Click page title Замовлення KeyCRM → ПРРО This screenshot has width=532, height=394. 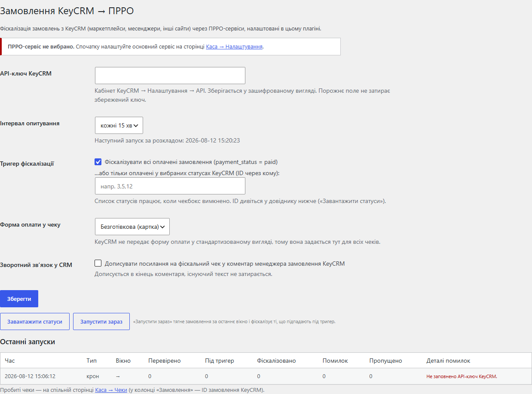(67, 11)
